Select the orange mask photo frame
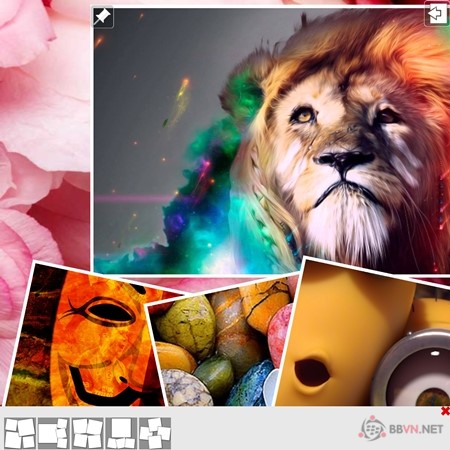Viewport: 450px width, 450px height. tap(88, 335)
